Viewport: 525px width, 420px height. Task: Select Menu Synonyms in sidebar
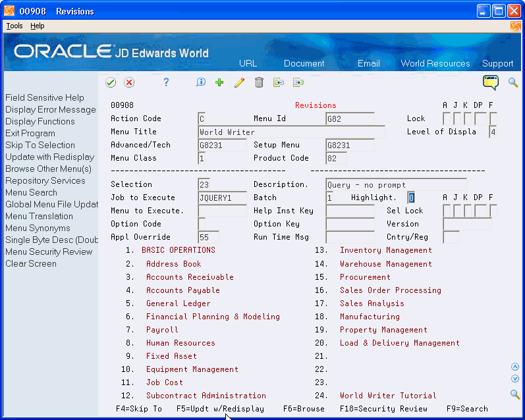[38, 228]
